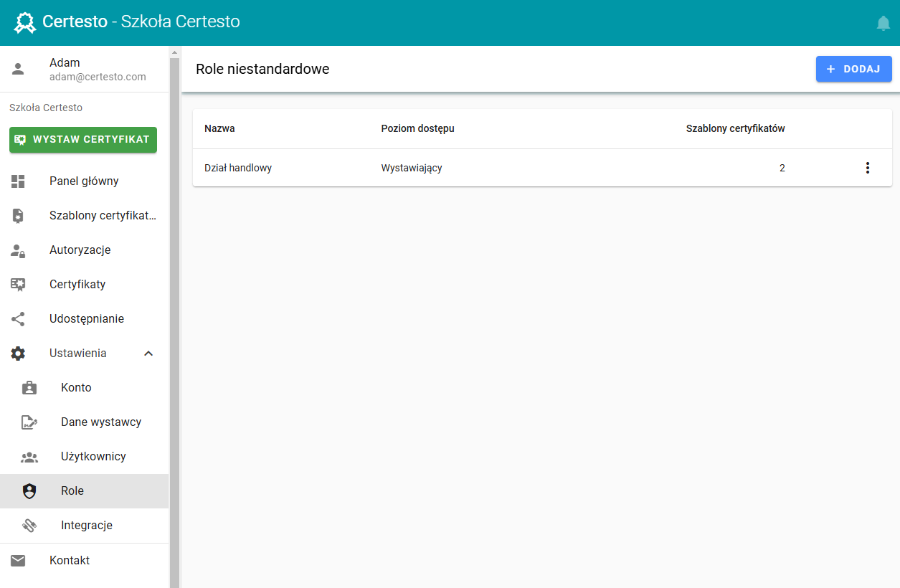Open notifications bell icon
900x588 pixels.
(884, 23)
